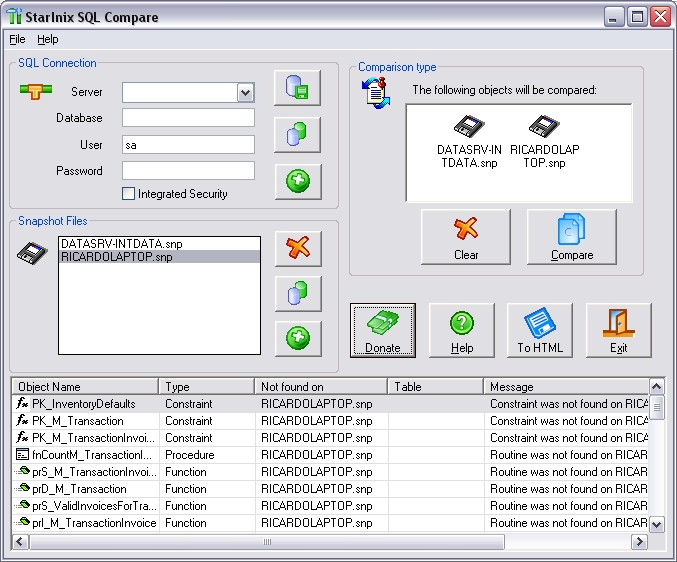The height and width of the screenshot is (562, 677).
Task: Click the procedure icon of fnCountM_TransactionI...
Action: pyautogui.click(x=22, y=454)
